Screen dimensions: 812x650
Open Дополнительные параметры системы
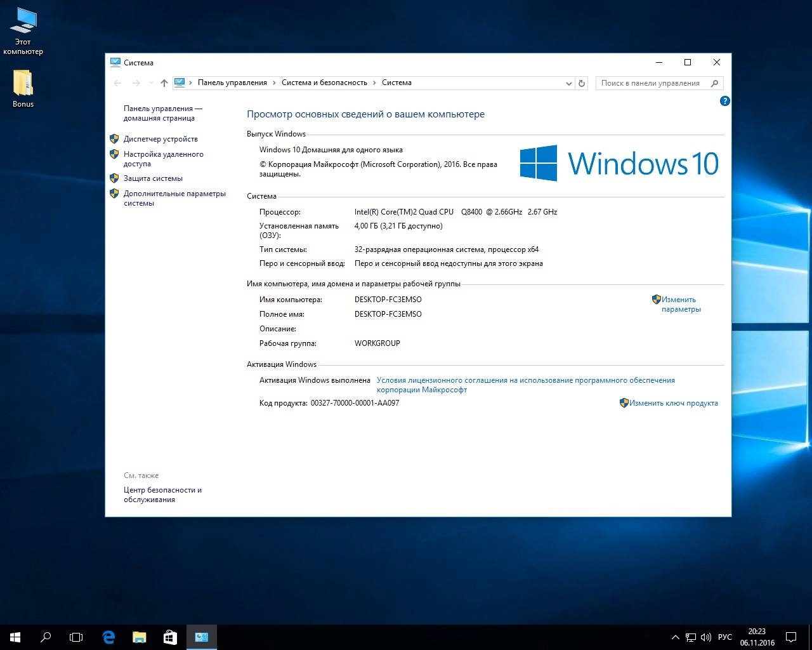pos(174,198)
